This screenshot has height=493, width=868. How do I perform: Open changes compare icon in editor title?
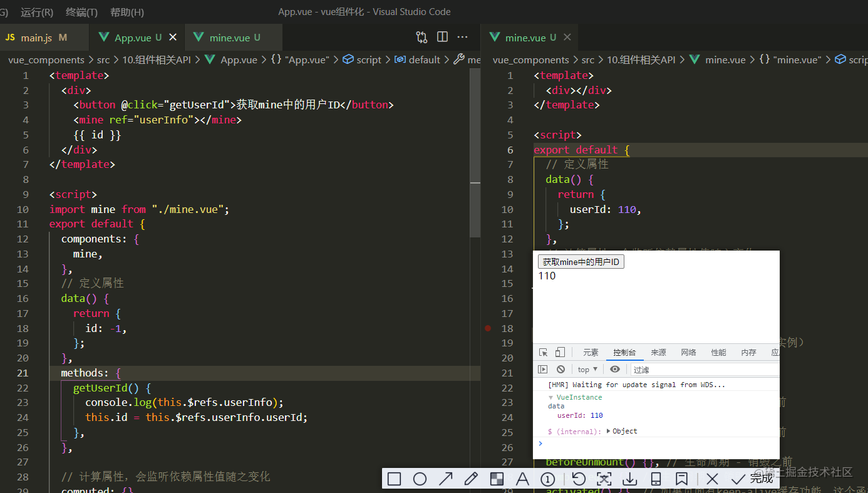tap(421, 37)
